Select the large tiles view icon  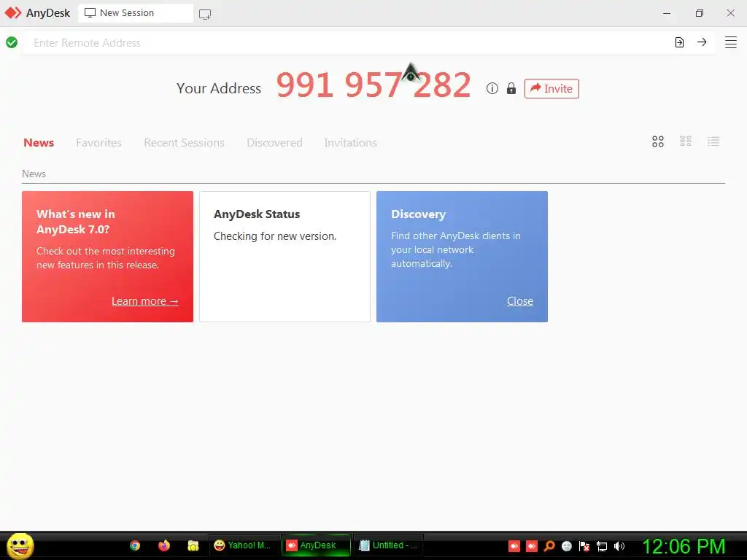coord(658,141)
